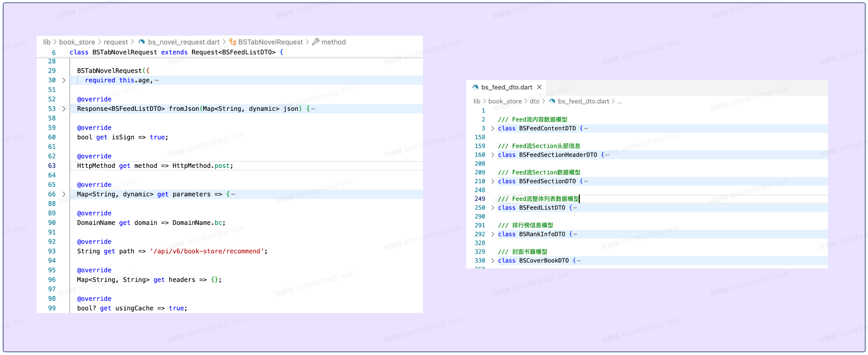
Task: Expand folded code at line 30
Action: point(64,81)
